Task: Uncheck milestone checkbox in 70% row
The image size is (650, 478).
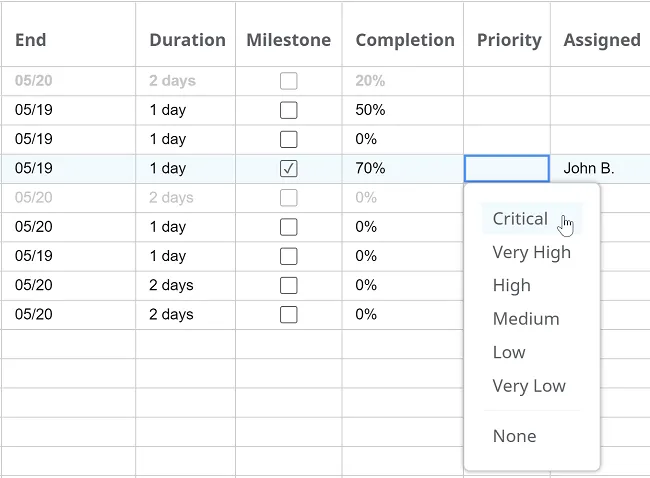Action: [x=289, y=169]
